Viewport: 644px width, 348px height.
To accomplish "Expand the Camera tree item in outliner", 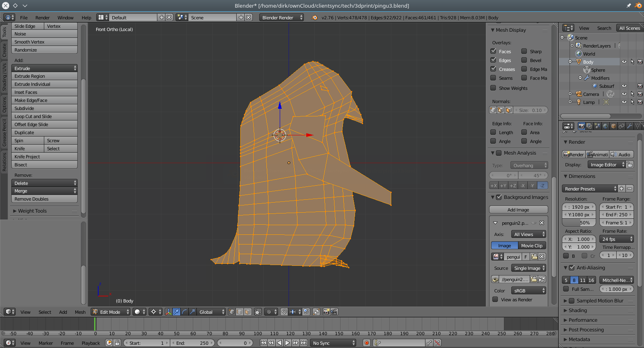I will tap(570, 94).
